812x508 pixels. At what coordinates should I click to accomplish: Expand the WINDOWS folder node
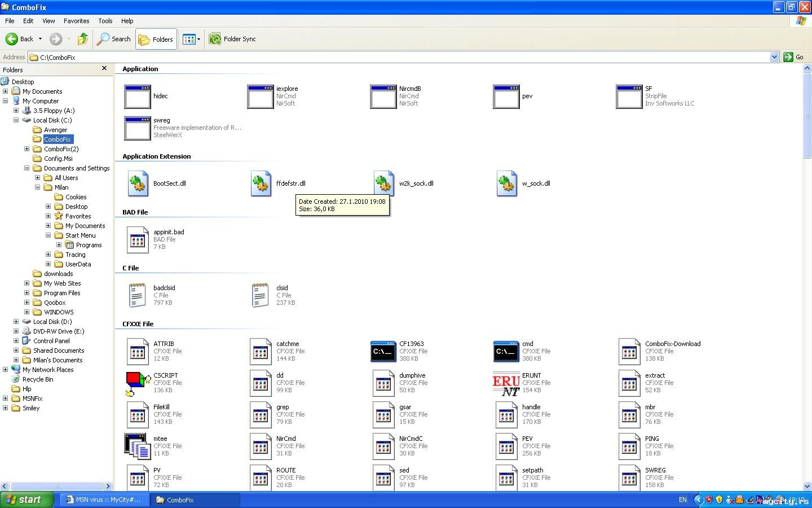[x=27, y=312]
